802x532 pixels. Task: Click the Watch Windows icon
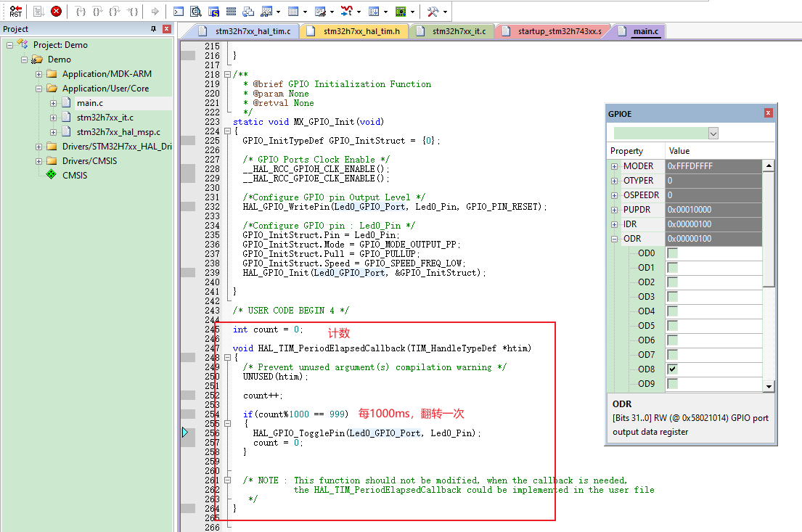point(266,12)
